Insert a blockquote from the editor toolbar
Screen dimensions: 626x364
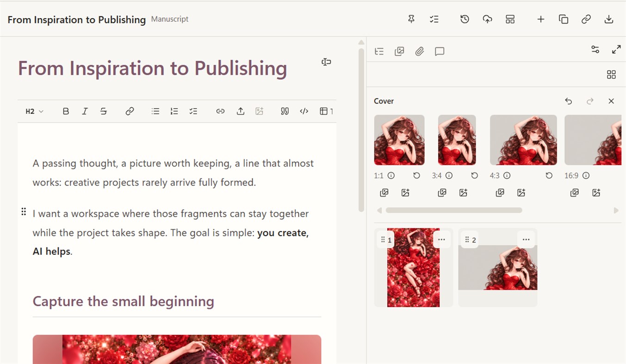point(285,111)
